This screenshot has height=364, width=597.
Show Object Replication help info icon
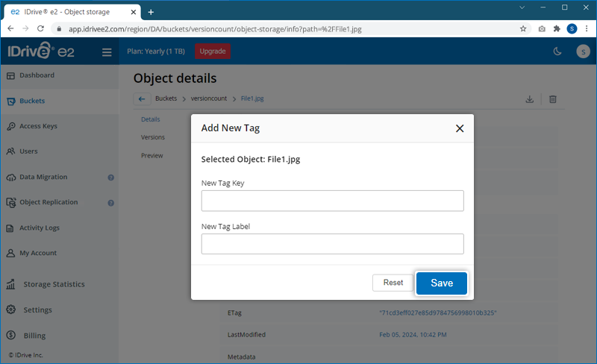tap(110, 203)
